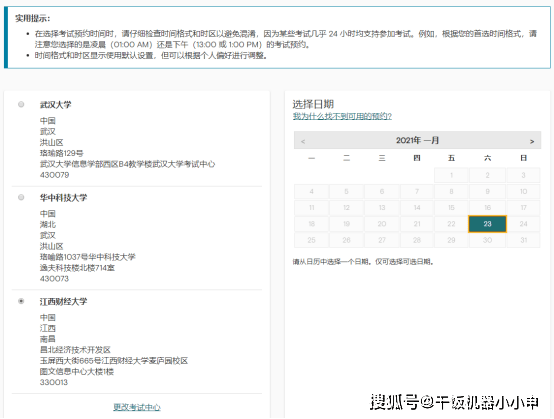Screen dimensions: 554x419
Task: Click calendar date 27
Action: pos(382,240)
